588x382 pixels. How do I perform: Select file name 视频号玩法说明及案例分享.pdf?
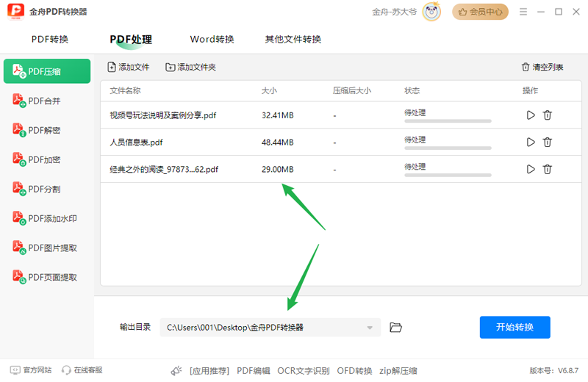click(162, 115)
